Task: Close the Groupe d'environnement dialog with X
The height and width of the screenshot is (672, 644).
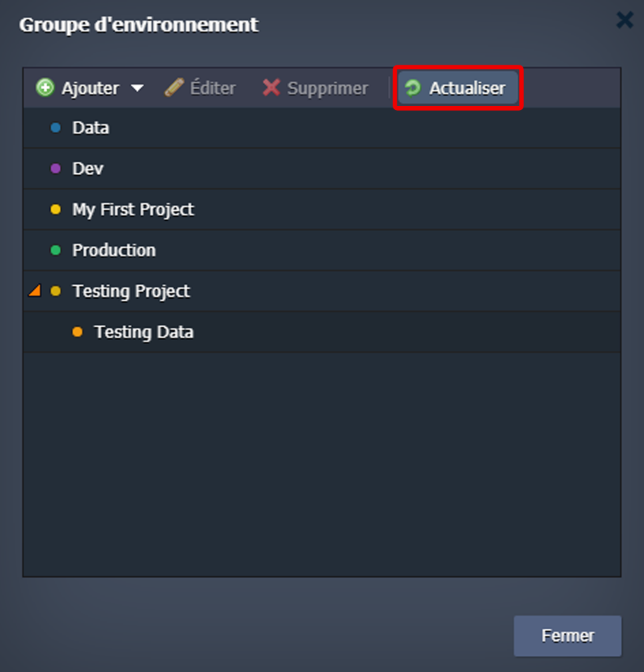Action: tap(625, 20)
